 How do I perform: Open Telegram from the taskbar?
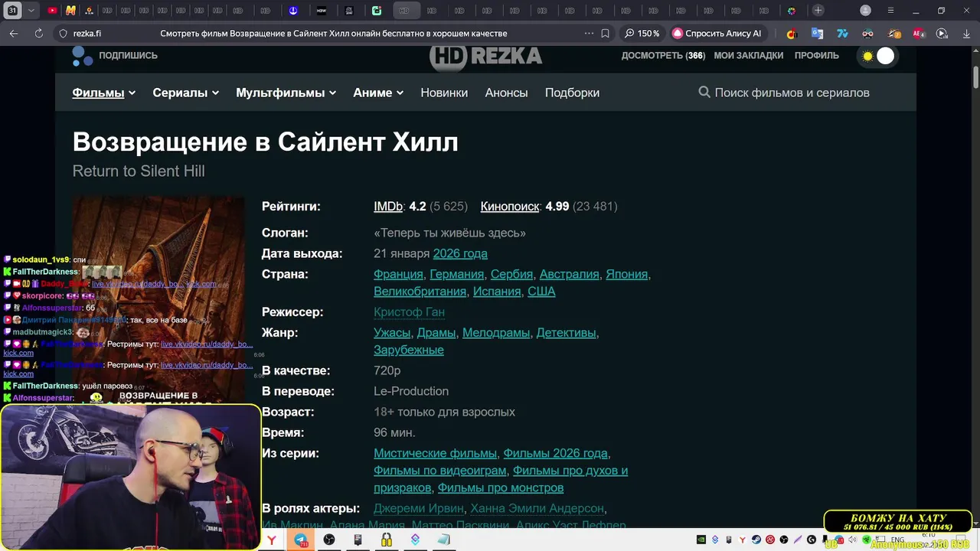pos(301,540)
